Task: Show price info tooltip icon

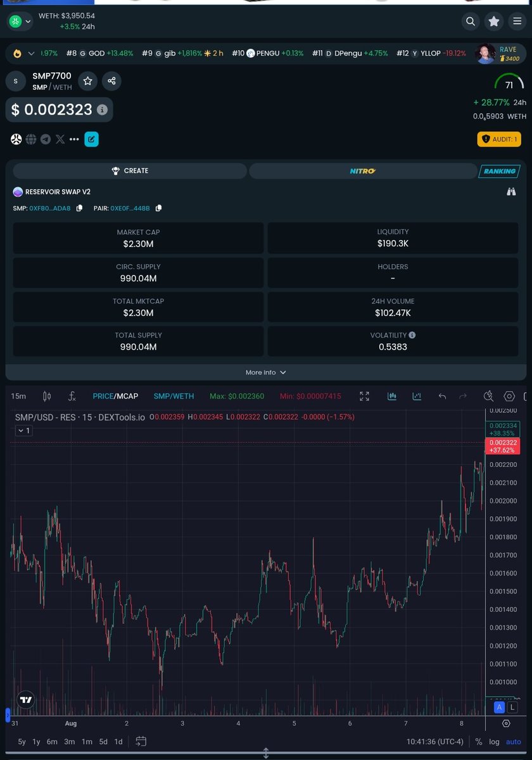Action: coord(102,110)
